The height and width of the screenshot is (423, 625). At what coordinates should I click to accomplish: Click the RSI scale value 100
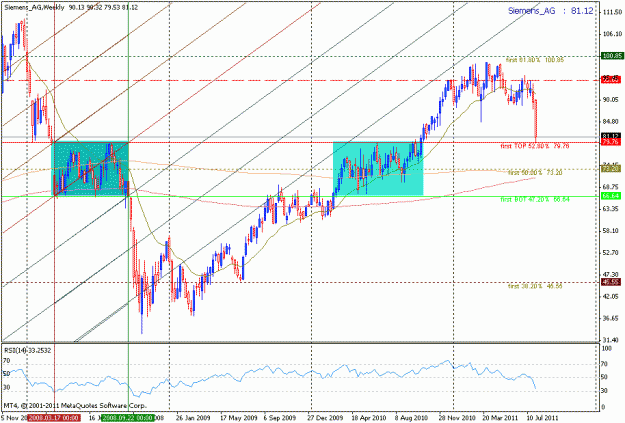(607, 349)
